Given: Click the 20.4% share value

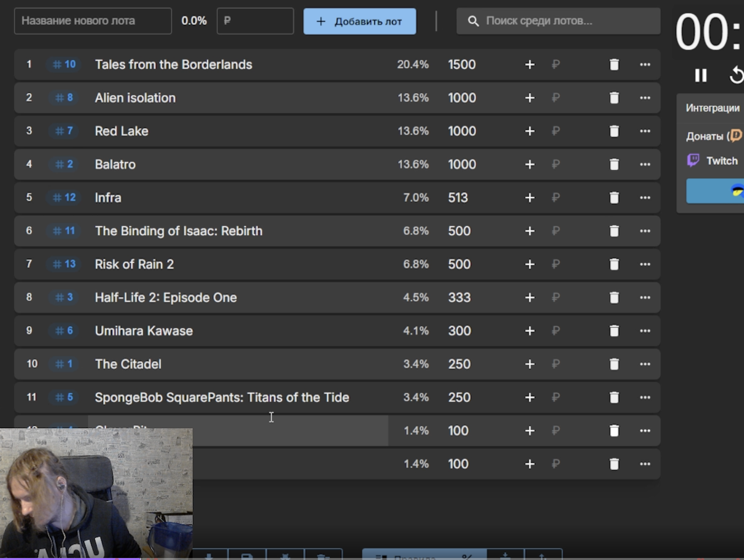Looking at the screenshot, I should click(x=413, y=65).
